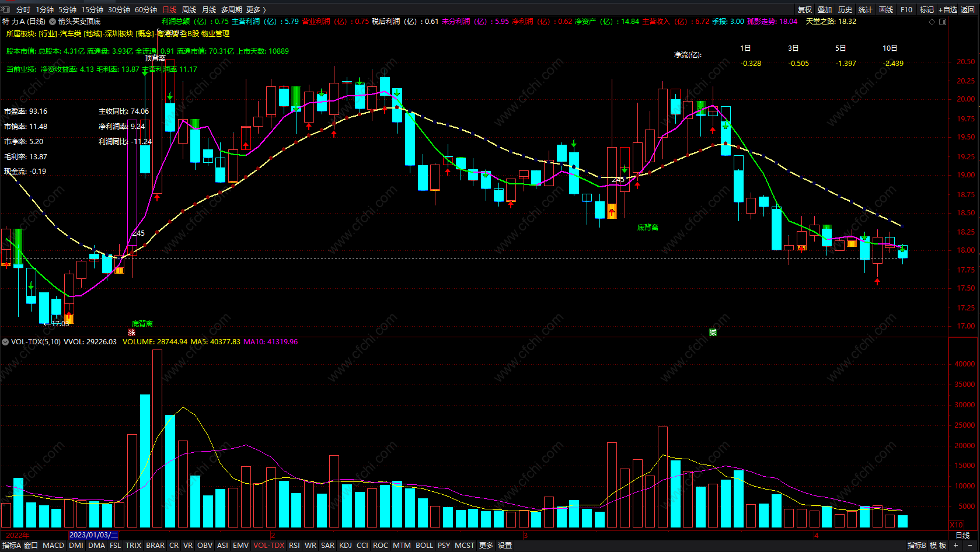Image resolution: width=980 pixels, height=552 pixels.
Task: Click the plus zoom icon at bottom right
Action: point(955,546)
